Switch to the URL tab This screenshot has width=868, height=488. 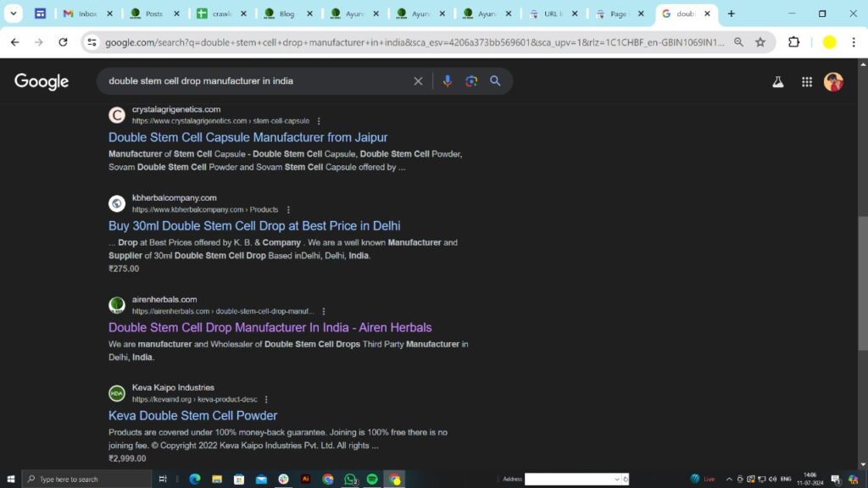point(553,14)
